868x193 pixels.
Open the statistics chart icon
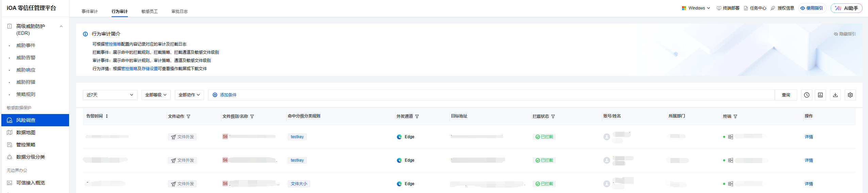820,95
